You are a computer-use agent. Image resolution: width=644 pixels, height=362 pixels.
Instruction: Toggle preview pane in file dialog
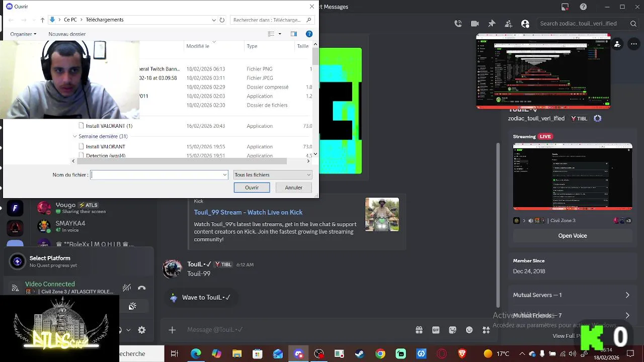tap(294, 34)
